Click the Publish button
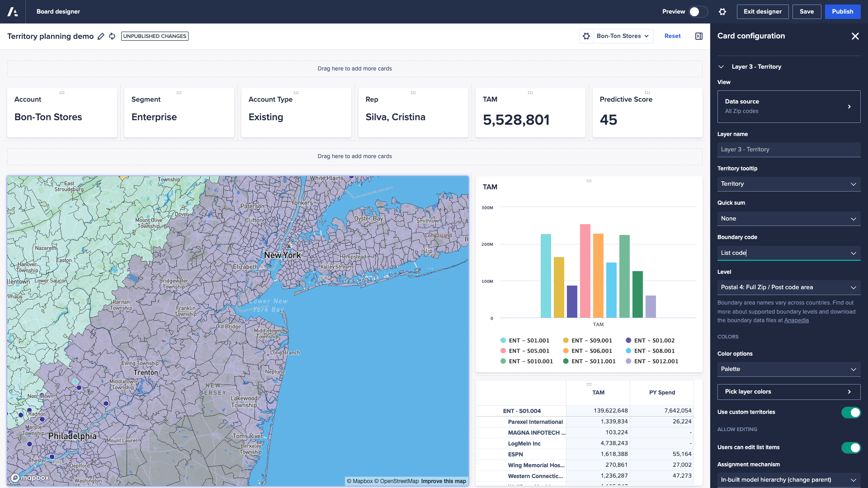The width and height of the screenshot is (868, 488). 842,11
